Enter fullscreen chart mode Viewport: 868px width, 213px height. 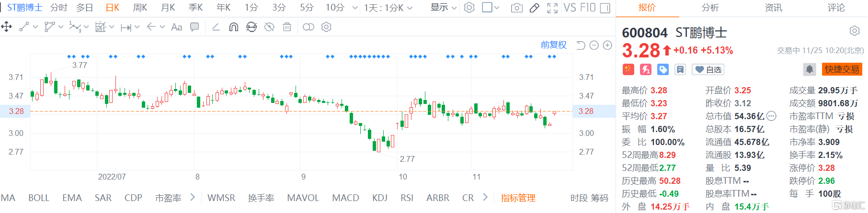pos(552,8)
